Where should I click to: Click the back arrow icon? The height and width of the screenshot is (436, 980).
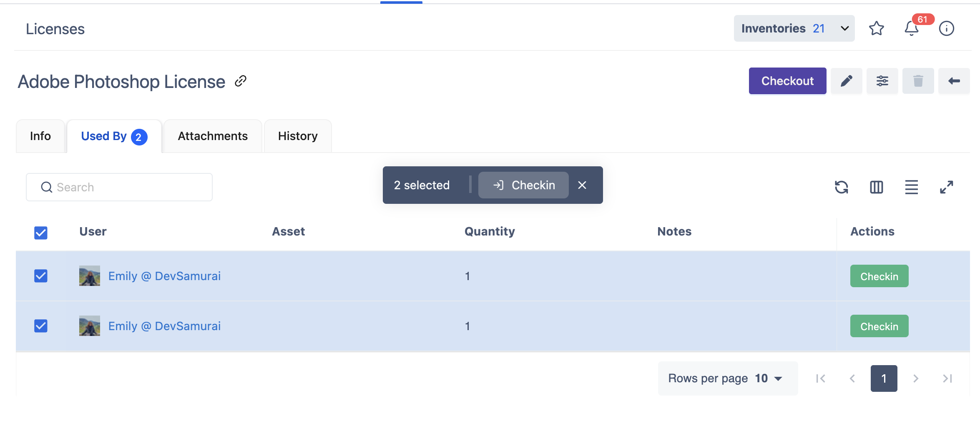coord(954,81)
